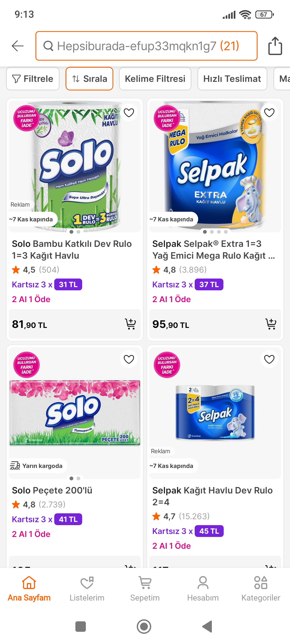This screenshot has height=644, width=290.
Task: Tap the Hepsiburada search field
Action: 146,46
